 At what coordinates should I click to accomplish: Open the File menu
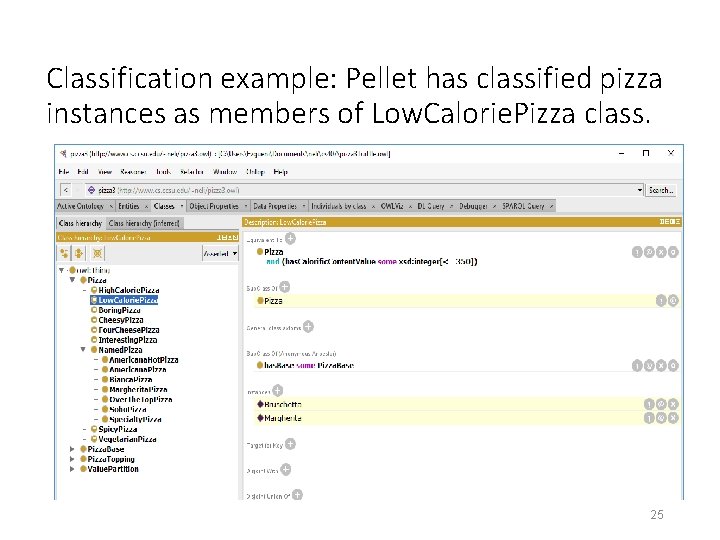(64, 172)
